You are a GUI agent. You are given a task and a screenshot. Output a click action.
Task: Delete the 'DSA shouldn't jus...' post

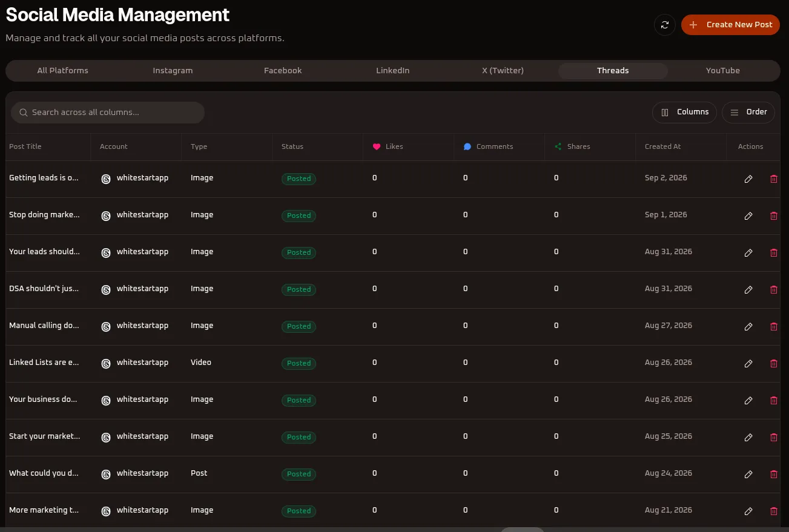pyautogui.click(x=773, y=290)
